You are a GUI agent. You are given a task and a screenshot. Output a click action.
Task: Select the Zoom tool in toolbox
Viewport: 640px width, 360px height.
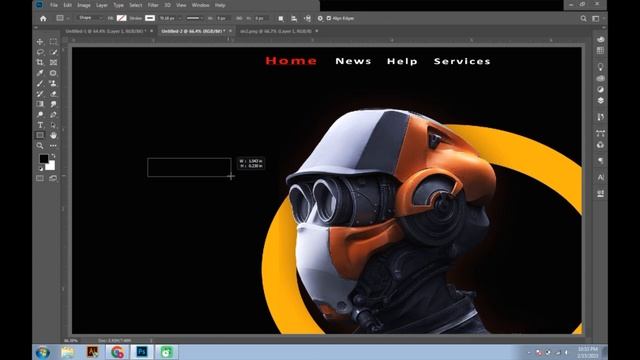[x=40, y=146]
